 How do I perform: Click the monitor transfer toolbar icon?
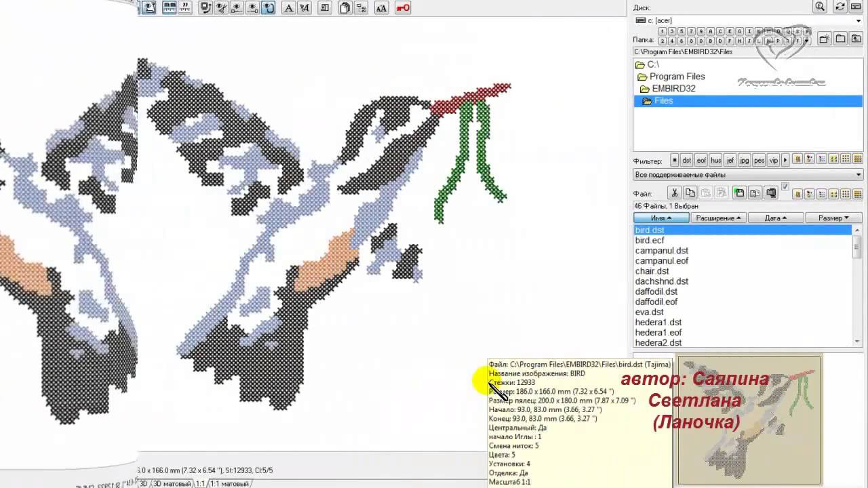coord(205,8)
